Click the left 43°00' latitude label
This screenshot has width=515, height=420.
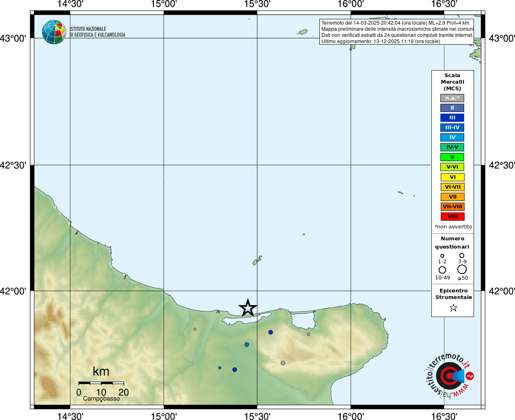[13, 39]
